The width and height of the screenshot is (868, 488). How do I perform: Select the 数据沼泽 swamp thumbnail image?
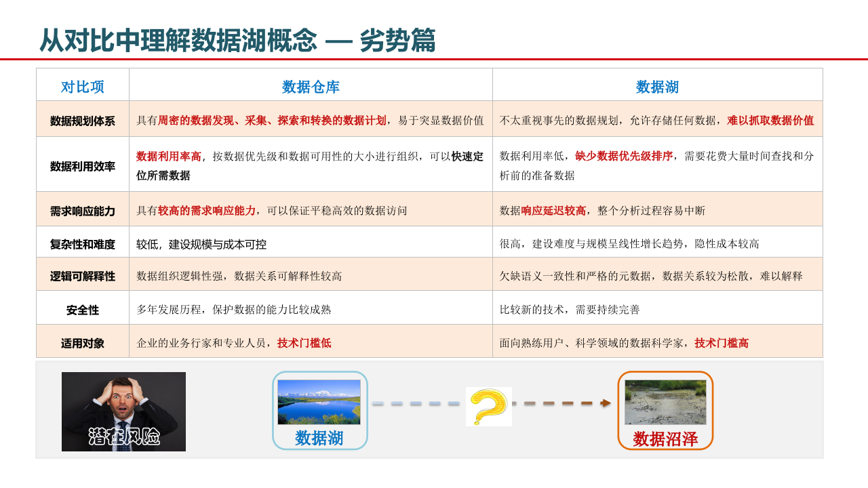point(665,401)
